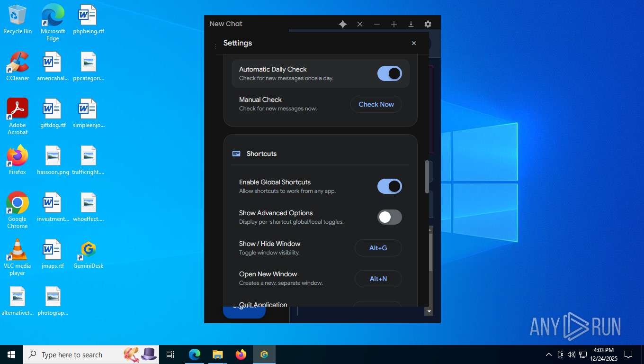Select the hassoon.png file icon

coord(53,161)
